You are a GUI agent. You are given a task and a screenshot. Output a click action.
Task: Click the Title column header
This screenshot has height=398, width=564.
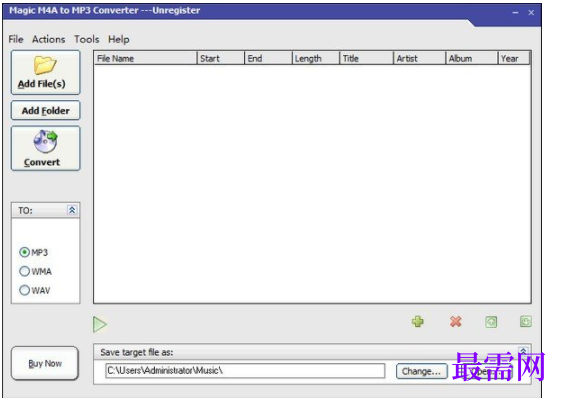point(367,58)
